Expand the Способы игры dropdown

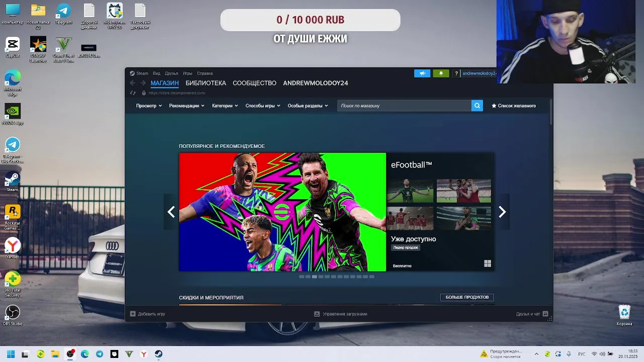[263, 106]
